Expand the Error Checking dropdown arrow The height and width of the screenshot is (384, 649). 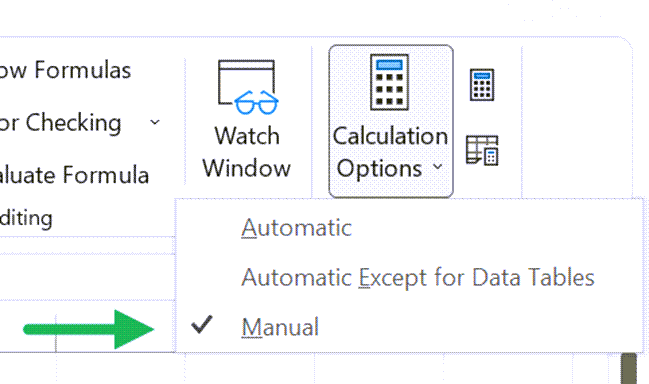coord(155,122)
